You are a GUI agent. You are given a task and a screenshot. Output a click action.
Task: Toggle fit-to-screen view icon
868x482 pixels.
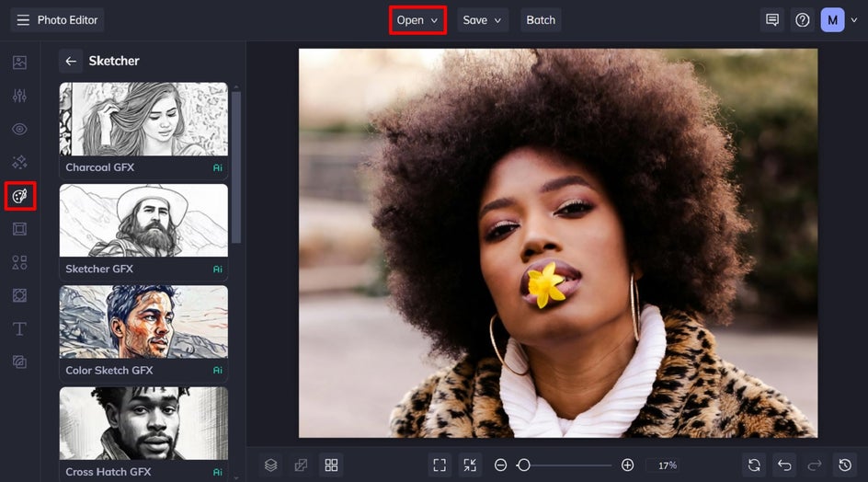point(440,465)
